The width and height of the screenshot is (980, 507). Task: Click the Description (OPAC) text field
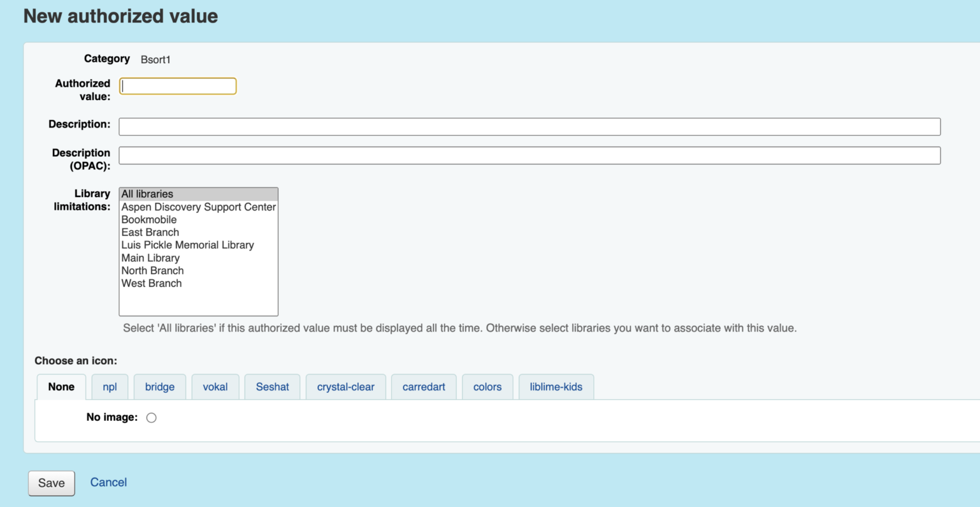[529, 156]
